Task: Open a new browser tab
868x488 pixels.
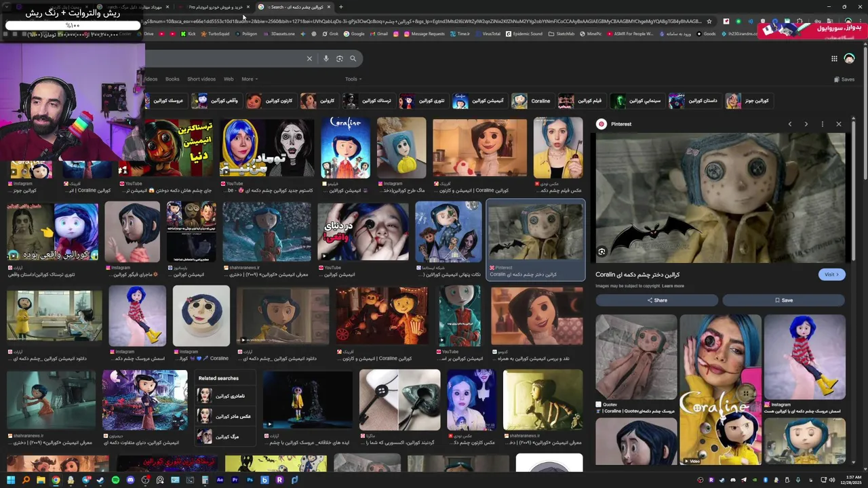Action: click(x=340, y=7)
